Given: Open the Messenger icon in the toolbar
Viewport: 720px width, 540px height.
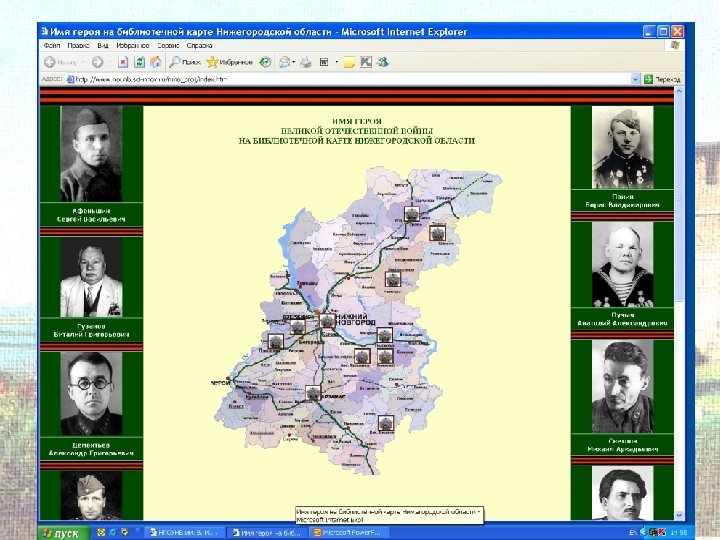Looking at the screenshot, I should (382, 62).
